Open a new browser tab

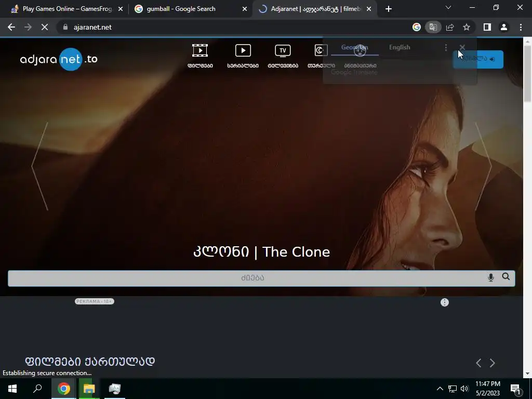click(389, 9)
